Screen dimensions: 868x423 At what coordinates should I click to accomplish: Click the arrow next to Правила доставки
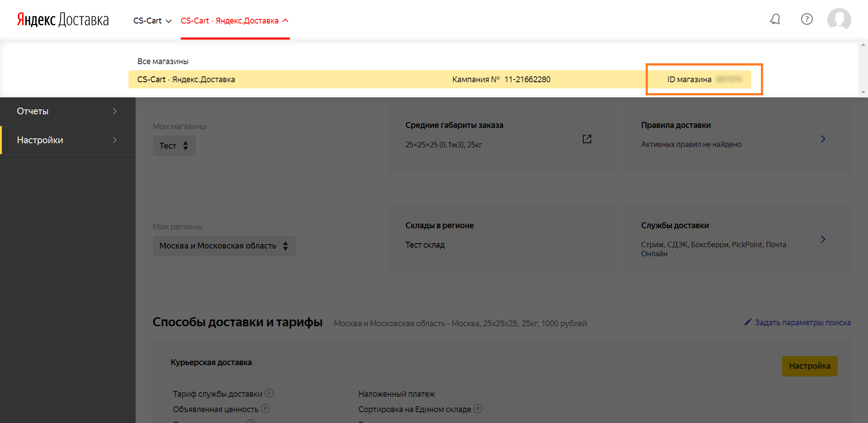pyautogui.click(x=823, y=139)
